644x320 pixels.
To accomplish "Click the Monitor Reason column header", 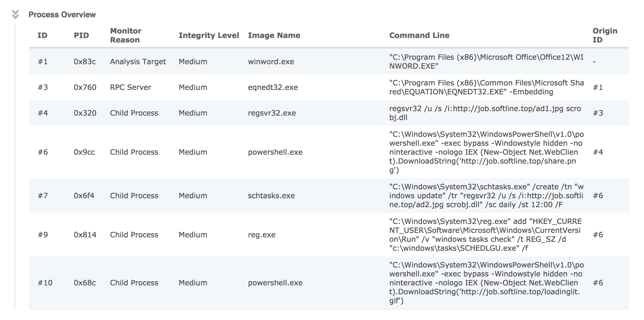I will [126, 35].
